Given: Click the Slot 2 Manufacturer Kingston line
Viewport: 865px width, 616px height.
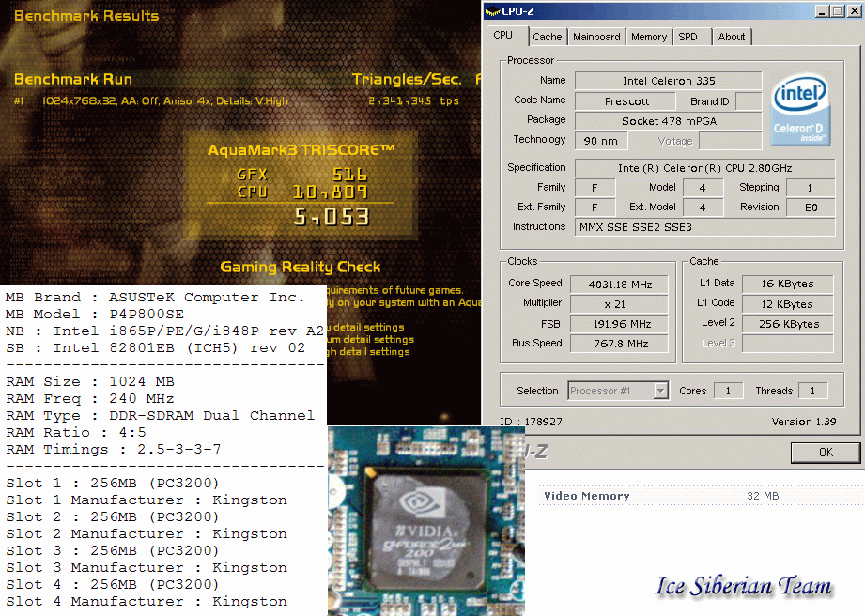Looking at the screenshot, I should [x=147, y=533].
